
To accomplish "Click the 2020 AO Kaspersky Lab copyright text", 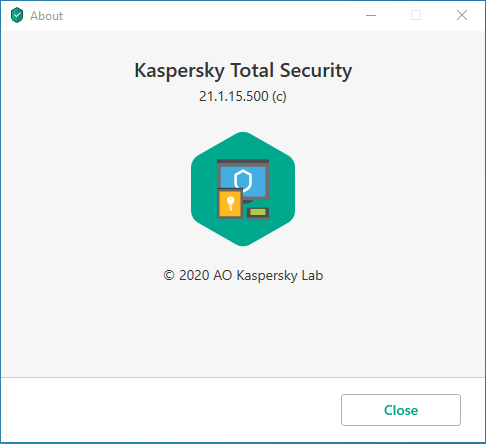I will pyautogui.click(x=243, y=276).
